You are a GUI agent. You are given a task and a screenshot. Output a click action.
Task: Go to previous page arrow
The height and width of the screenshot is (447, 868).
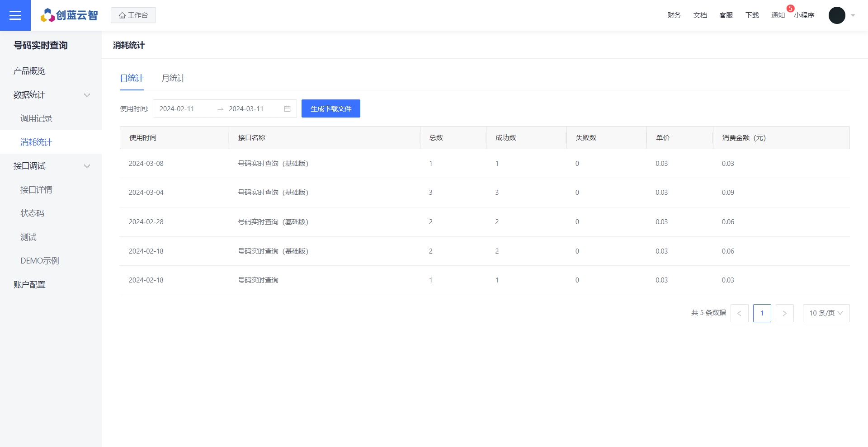point(739,313)
